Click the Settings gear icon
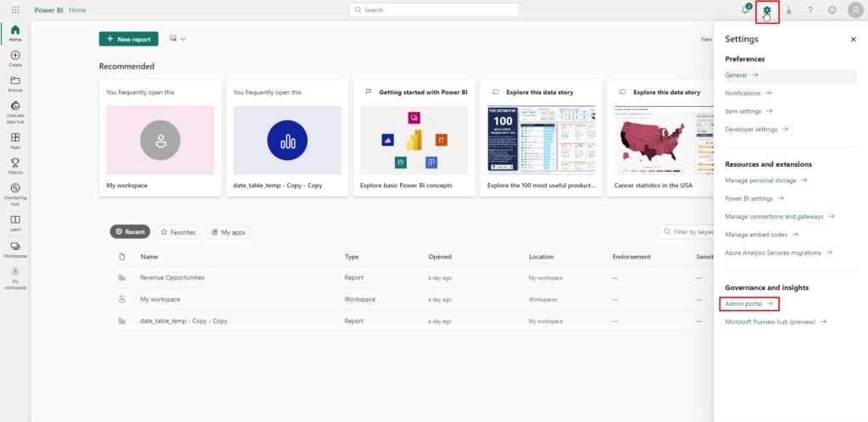Image resolution: width=868 pixels, height=422 pixels. [x=766, y=10]
